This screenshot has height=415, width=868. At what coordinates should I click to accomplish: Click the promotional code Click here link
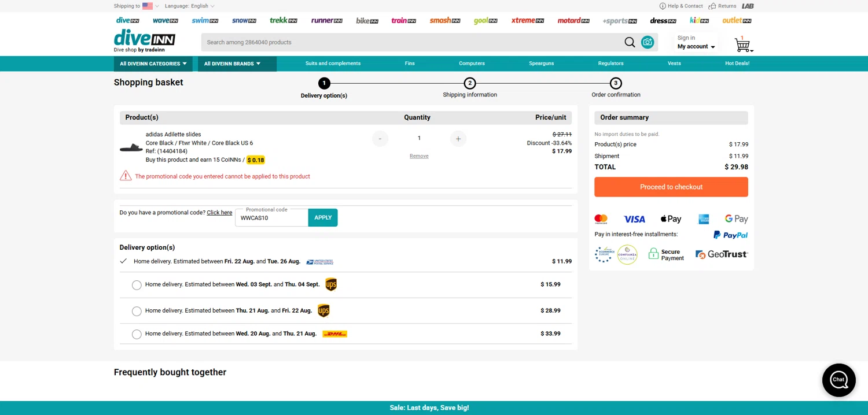click(219, 213)
